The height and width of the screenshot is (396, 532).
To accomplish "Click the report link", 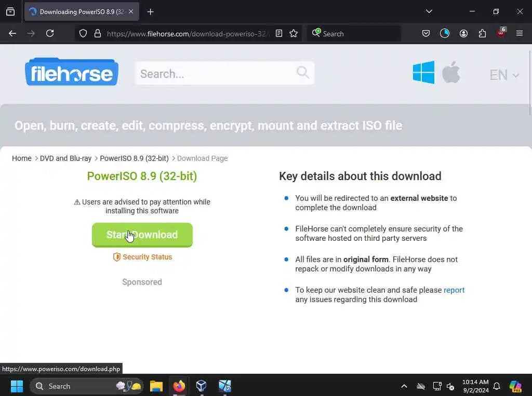I will click(x=454, y=290).
